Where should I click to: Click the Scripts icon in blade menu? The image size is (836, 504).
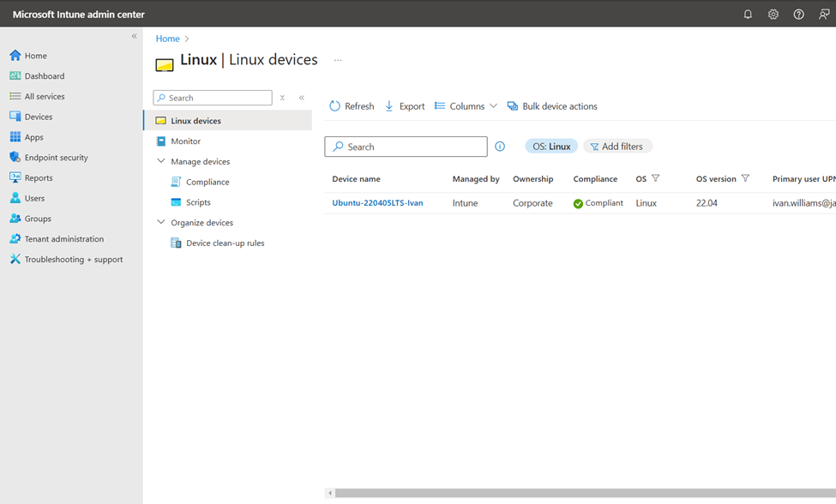pyautogui.click(x=176, y=202)
